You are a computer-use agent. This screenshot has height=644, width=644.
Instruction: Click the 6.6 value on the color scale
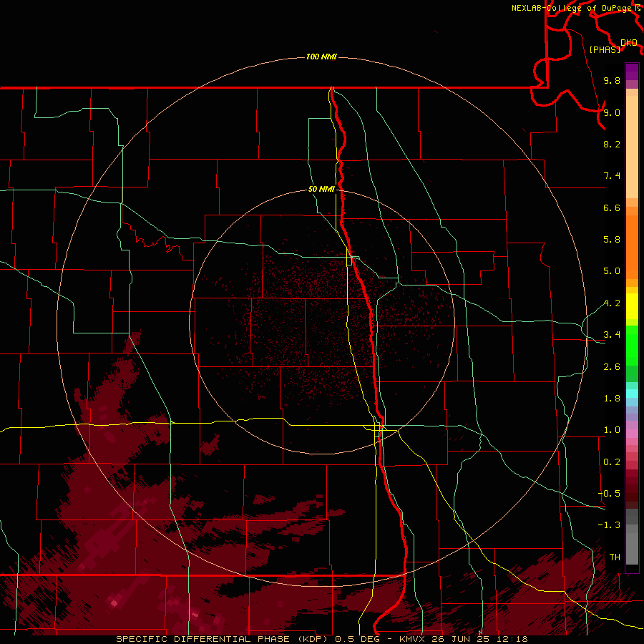click(612, 208)
